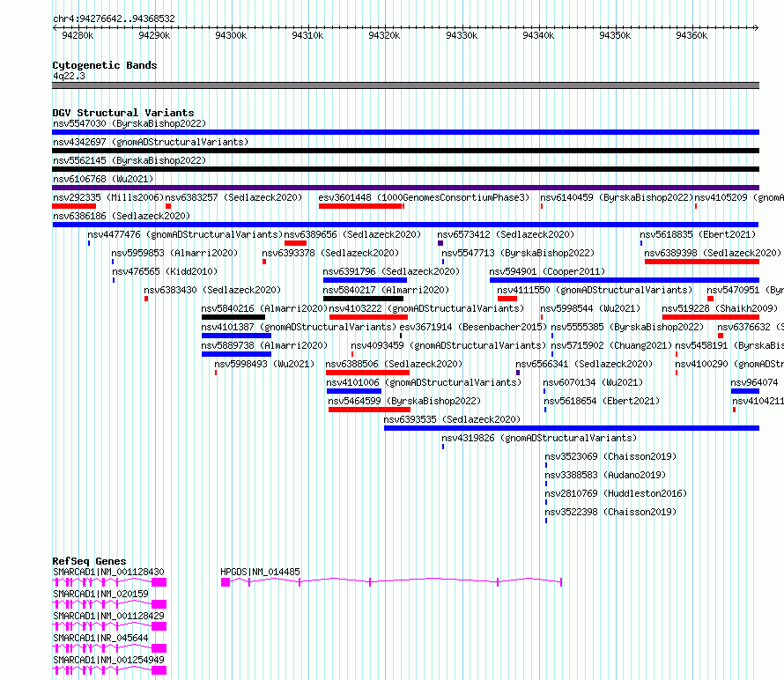784x680 pixels.
Task: Select nsv6383257 (Sedlazeck2020) label
Action: pyautogui.click(x=233, y=197)
